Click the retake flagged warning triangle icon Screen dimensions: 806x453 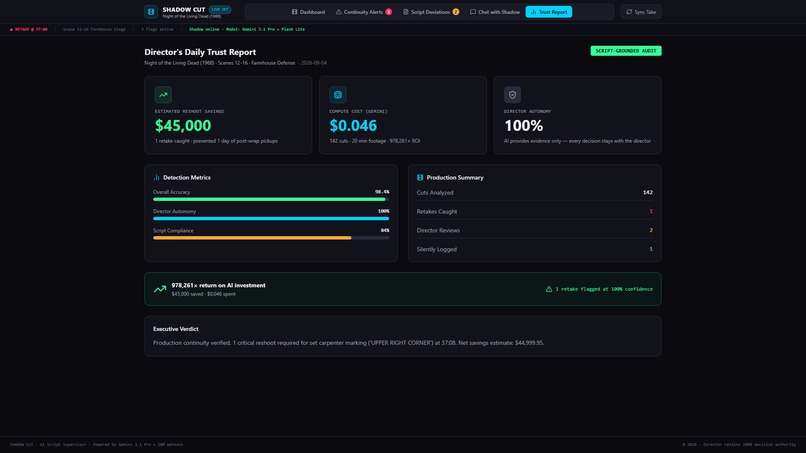point(549,289)
